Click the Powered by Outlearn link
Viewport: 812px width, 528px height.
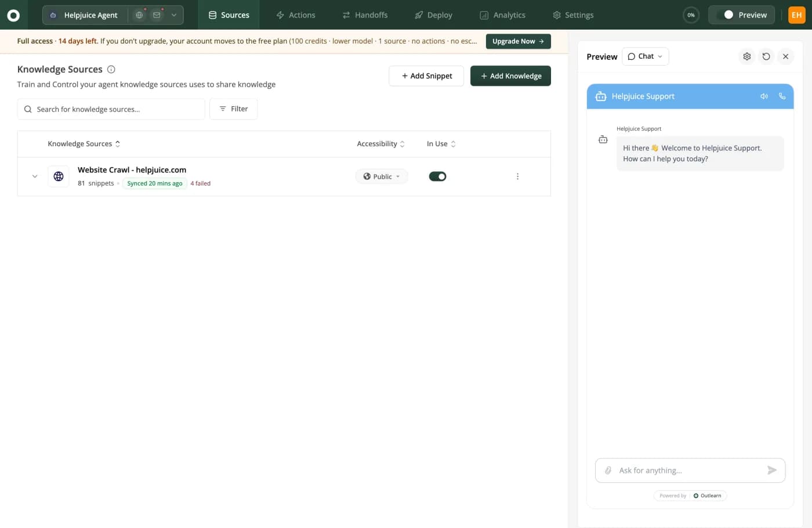(690, 496)
